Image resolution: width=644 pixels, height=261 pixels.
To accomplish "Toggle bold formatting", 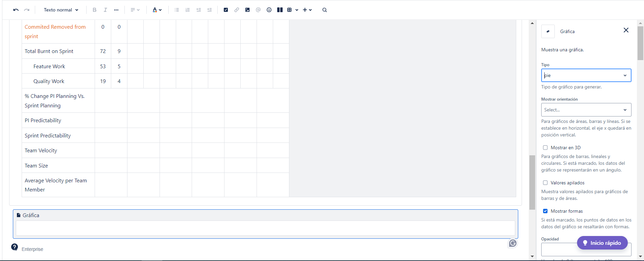I will tap(95, 10).
